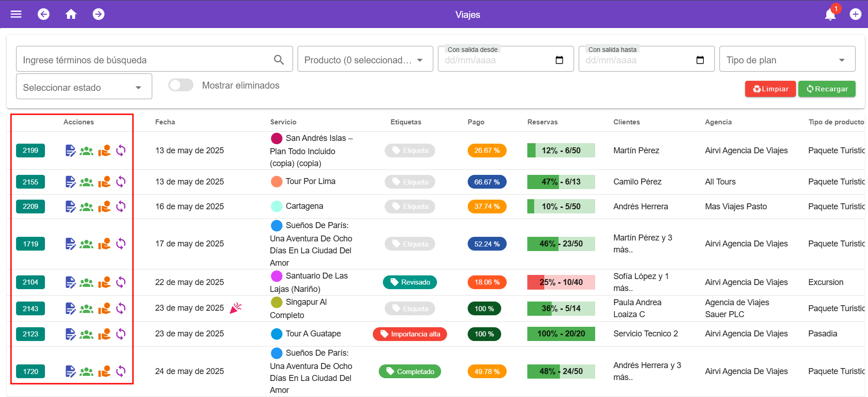Open the Seleccionar estado dropdown
The width and height of the screenshot is (868, 397).
84,88
